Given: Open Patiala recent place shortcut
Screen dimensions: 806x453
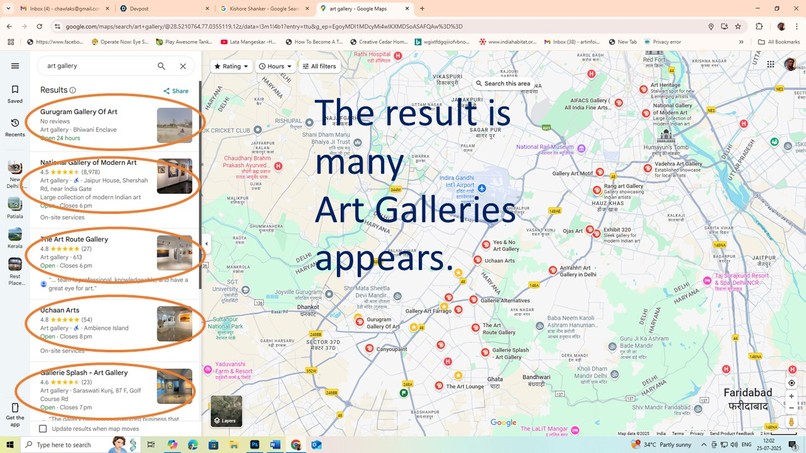Looking at the screenshot, I should tap(15, 207).
